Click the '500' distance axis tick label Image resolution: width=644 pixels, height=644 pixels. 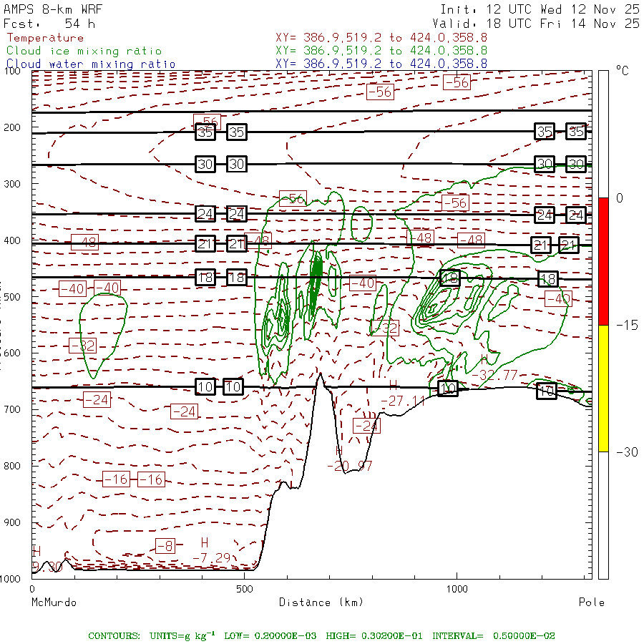pyautogui.click(x=245, y=589)
